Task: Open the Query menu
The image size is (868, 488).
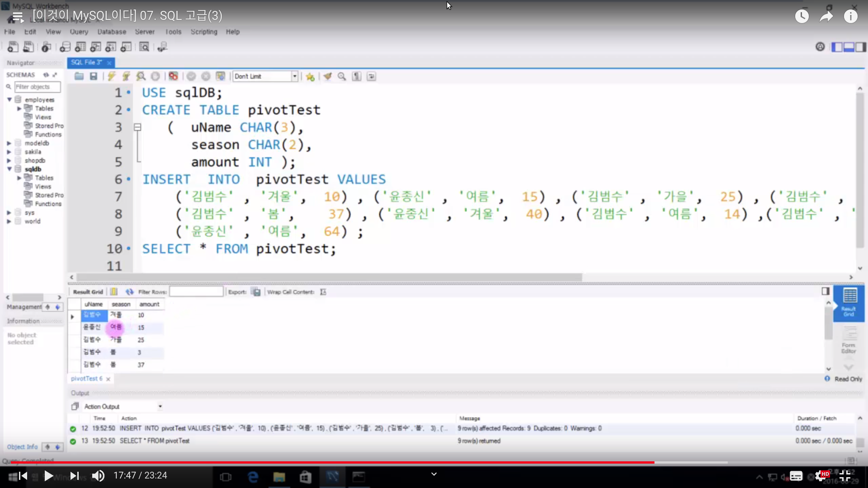Action: tap(79, 32)
